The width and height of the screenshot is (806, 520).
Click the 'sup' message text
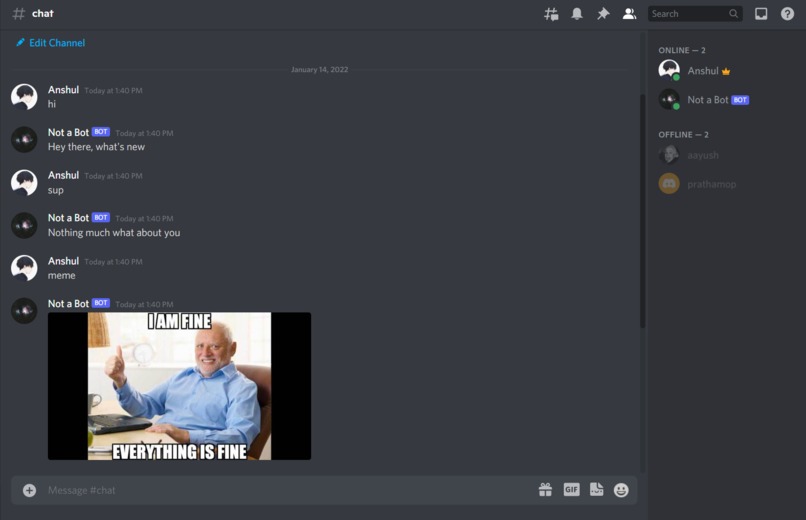point(56,190)
